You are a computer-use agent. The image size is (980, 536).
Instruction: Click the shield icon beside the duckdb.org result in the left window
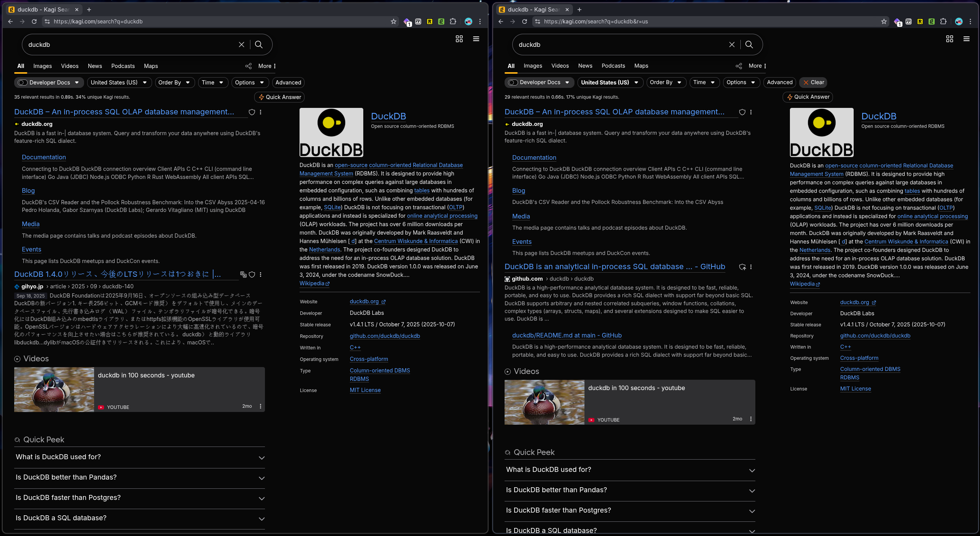coord(252,112)
